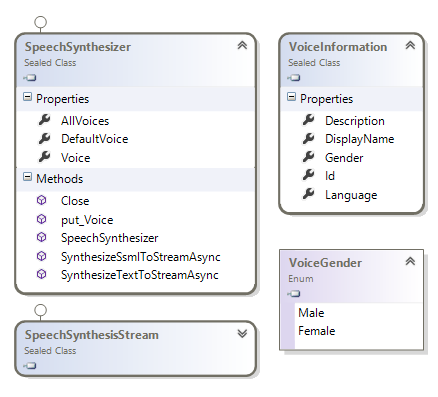Click the interface lollipop above SpeechSynthesizer
This screenshot has width=438, height=397.
pos(41,22)
